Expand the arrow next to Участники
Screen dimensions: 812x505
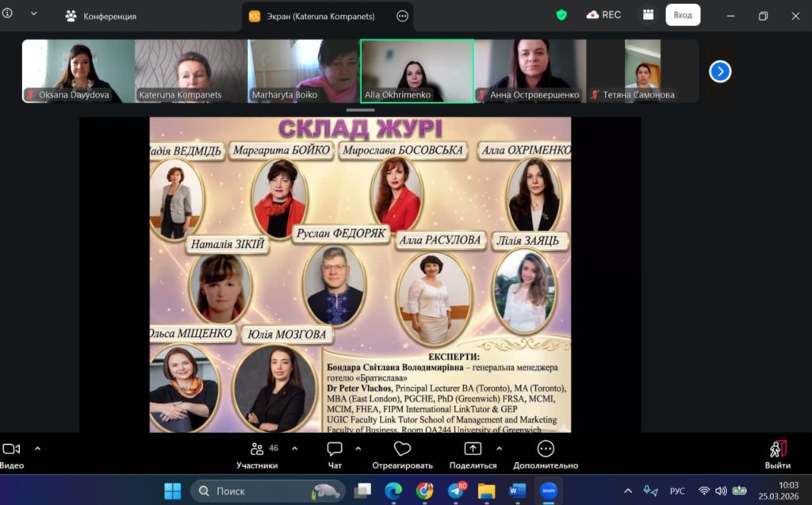coord(295,448)
